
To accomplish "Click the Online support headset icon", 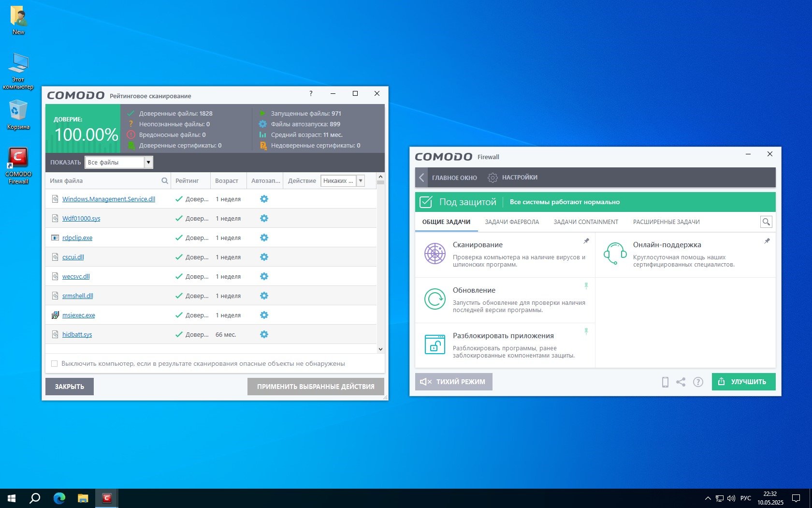I will [615, 254].
